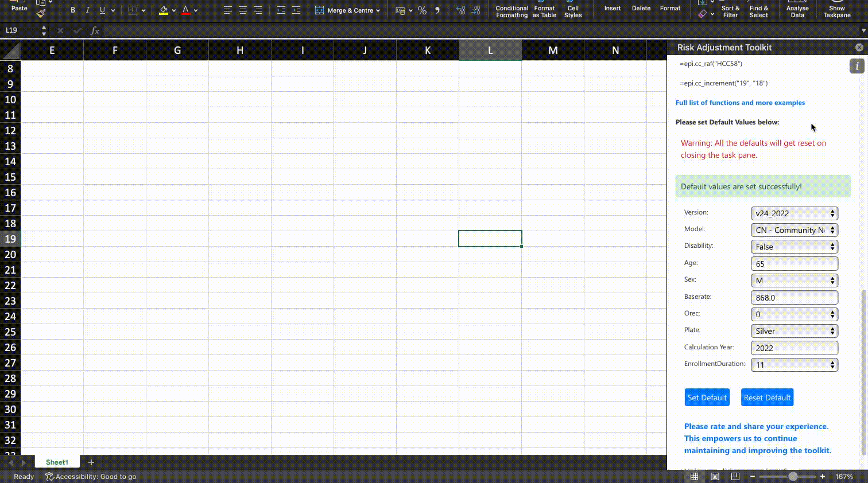The image size is (868, 483).
Task: Switch to Normal view
Action: point(694,477)
